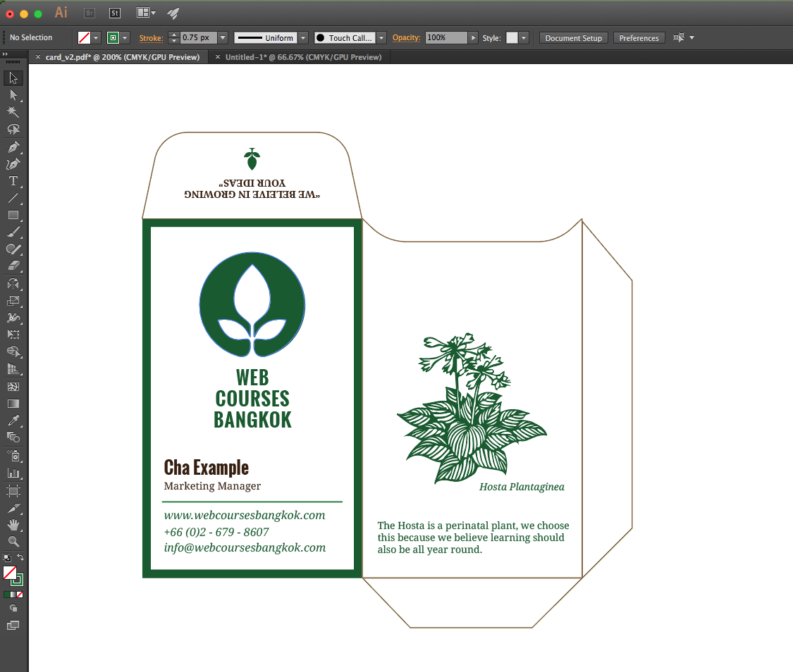Select the Column Graph tool
Screen dimensions: 793x672
(13, 473)
